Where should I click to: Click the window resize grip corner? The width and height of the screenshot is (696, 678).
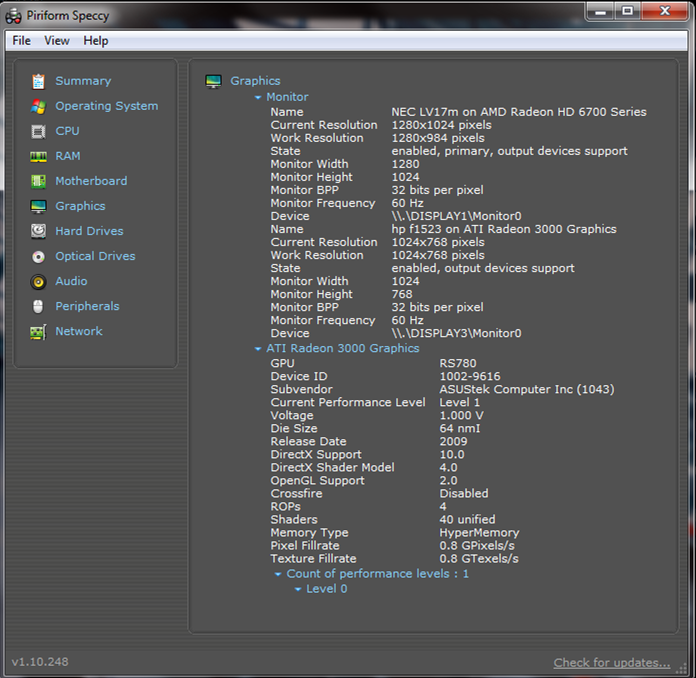(681, 668)
